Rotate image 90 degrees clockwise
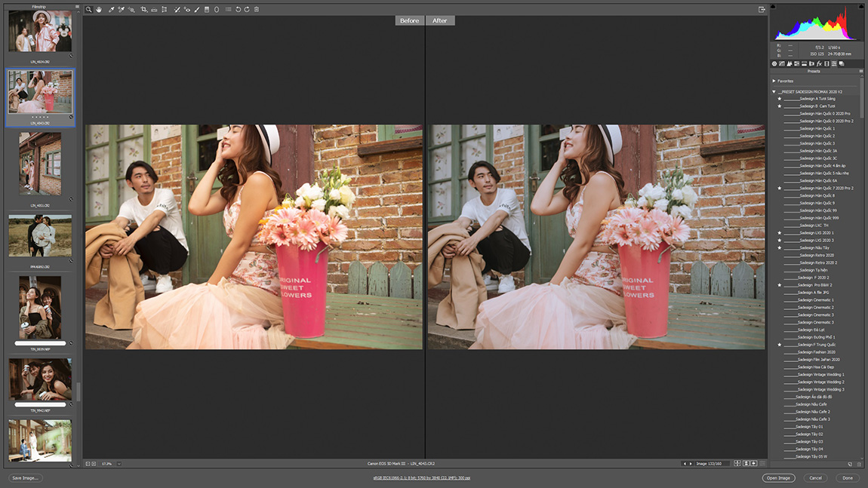The height and width of the screenshot is (488, 868). [x=247, y=10]
